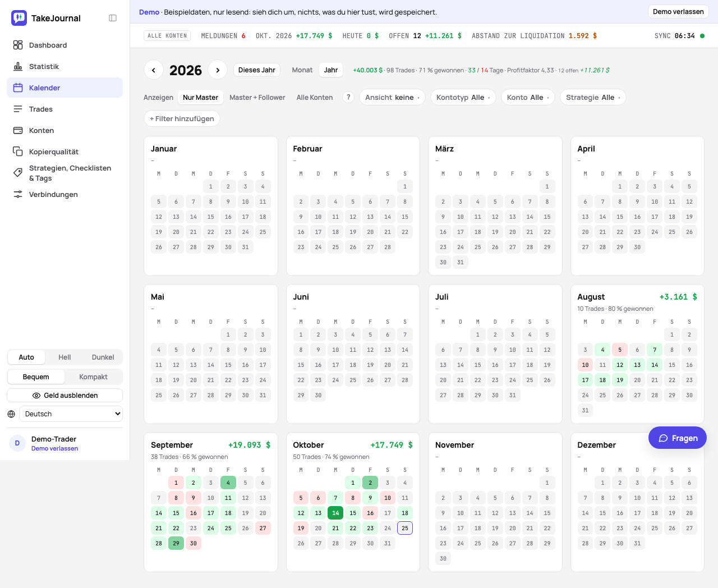Switch theme to Dunkel
This screenshot has height=588, width=718.
pos(103,357)
